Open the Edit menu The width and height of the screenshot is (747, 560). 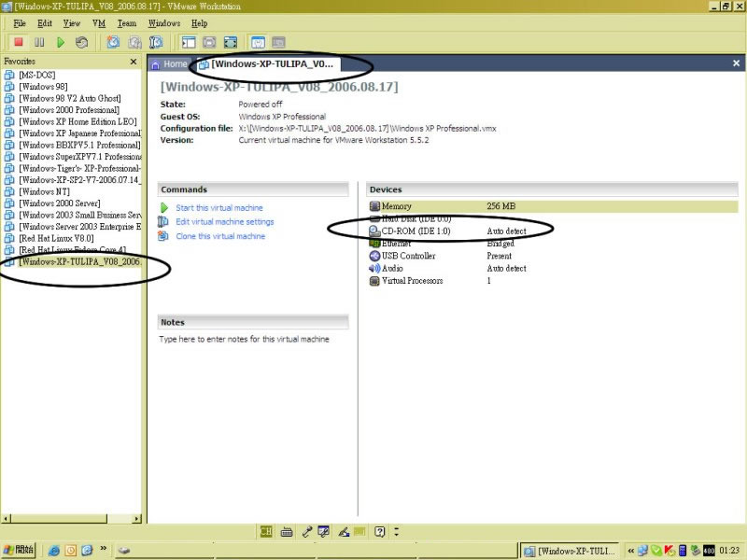tap(45, 23)
